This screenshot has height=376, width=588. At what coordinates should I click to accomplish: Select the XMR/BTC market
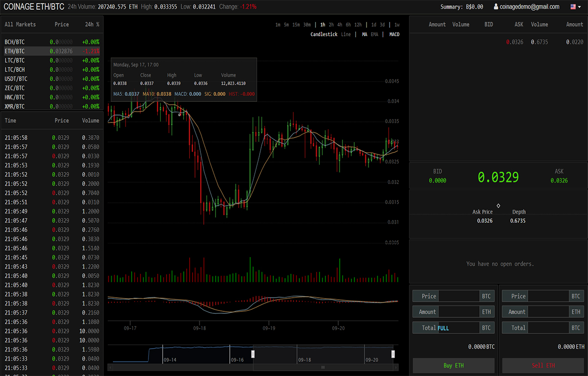pos(52,106)
